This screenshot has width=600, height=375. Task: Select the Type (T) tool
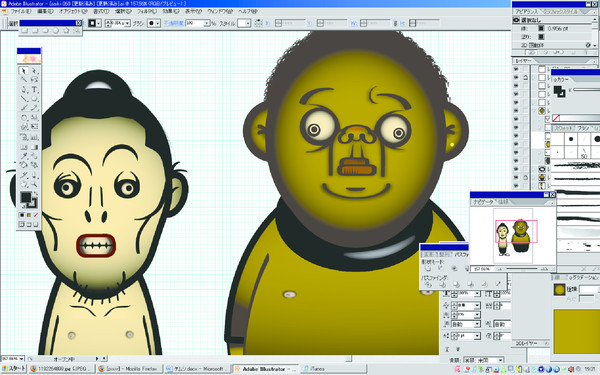[34, 90]
